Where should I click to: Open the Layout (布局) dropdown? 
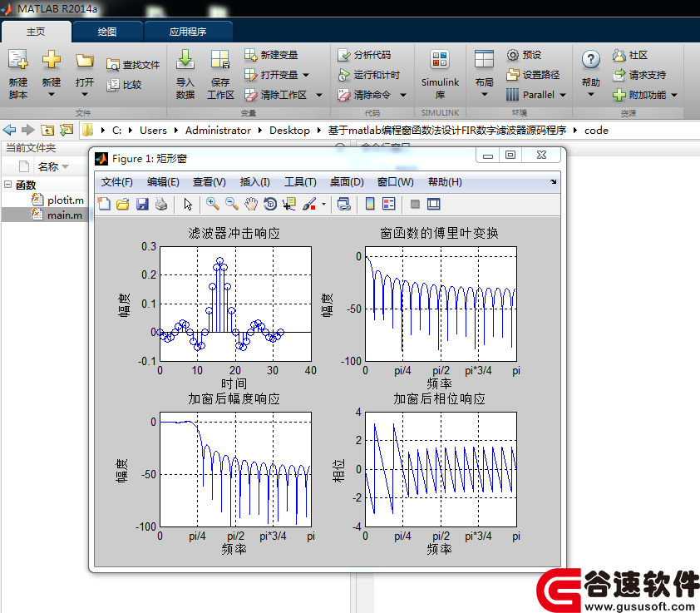[485, 94]
